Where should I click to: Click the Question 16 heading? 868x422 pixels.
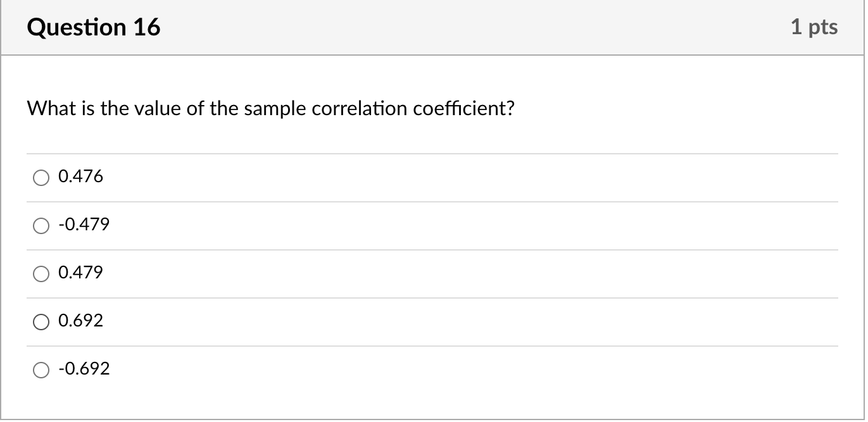pos(94,27)
